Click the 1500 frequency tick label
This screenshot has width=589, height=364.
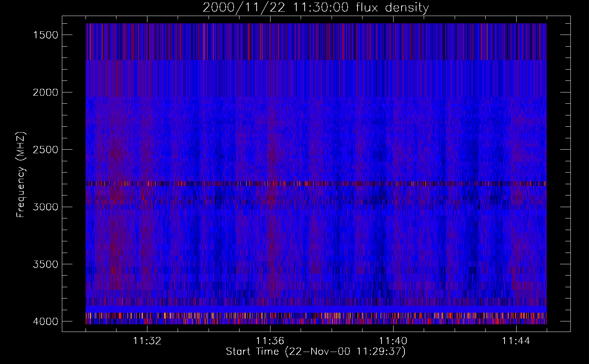coord(46,35)
